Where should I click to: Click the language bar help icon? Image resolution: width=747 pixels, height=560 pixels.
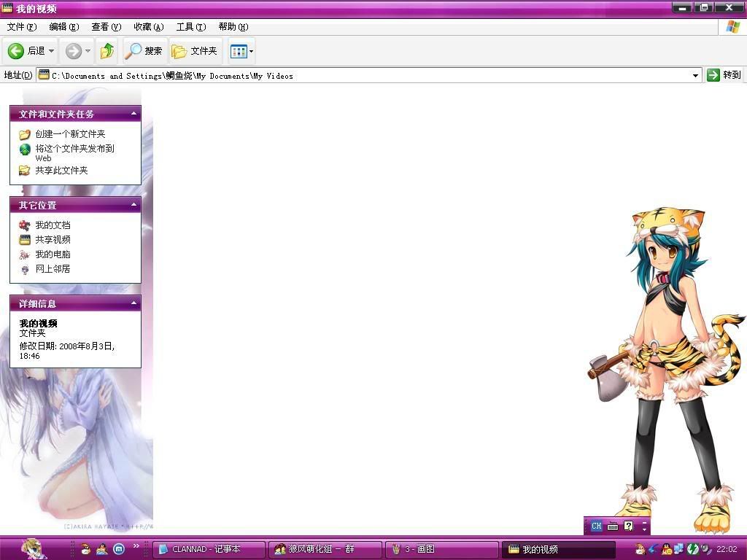click(x=629, y=526)
